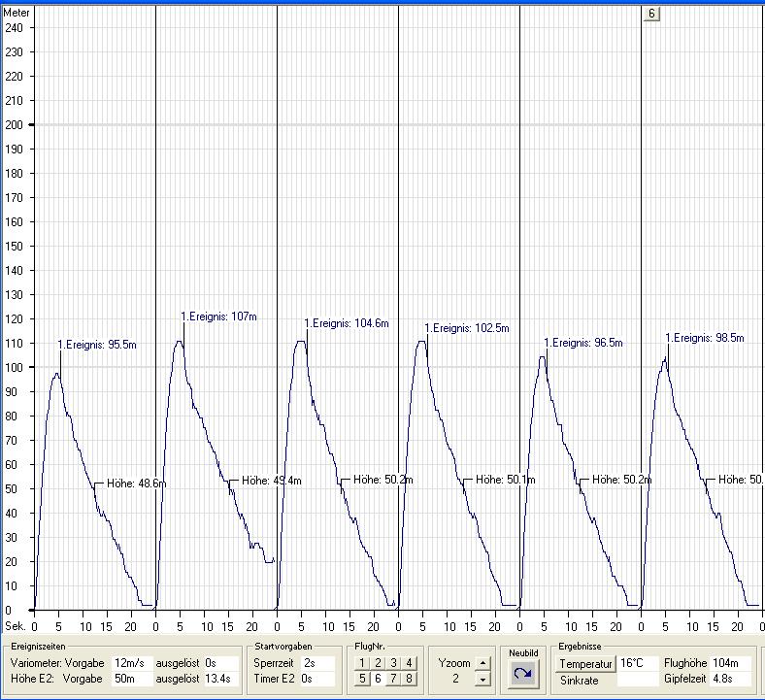
Task: Click the Temperatur button
Action: tap(585, 664)
